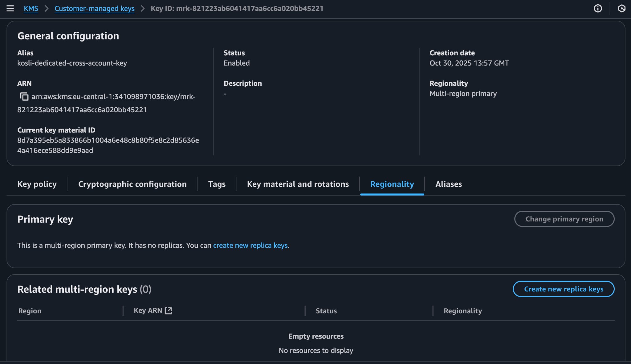Sort by the Region column header
This screenshot has height=364, width=631.
coord(30,311)
